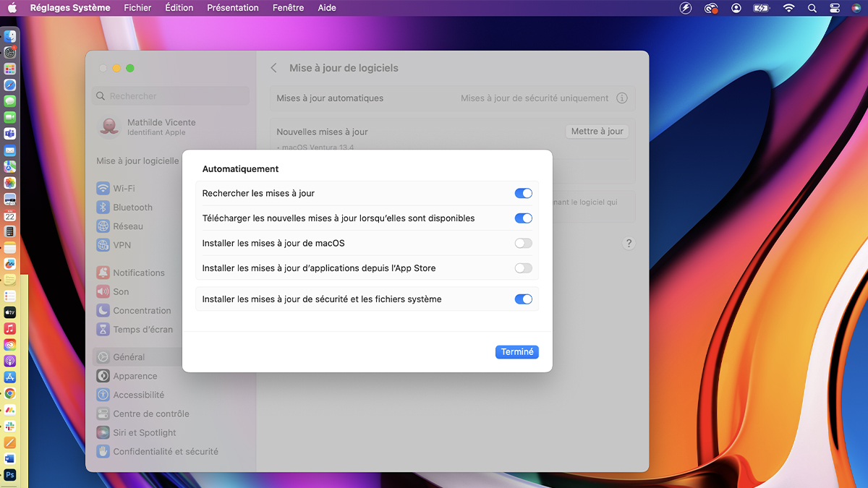Open System Settings icon in the Dock
868x488 pixels.
pos(10,52)
